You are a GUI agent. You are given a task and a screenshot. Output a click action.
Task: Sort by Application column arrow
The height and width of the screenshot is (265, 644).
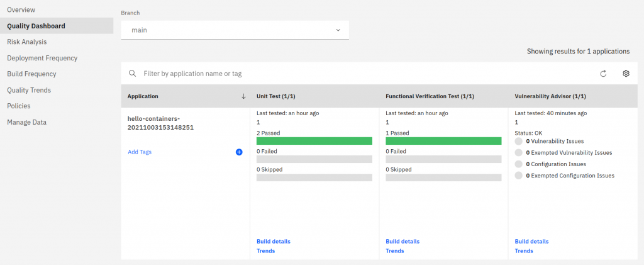[x=243, y=96]
